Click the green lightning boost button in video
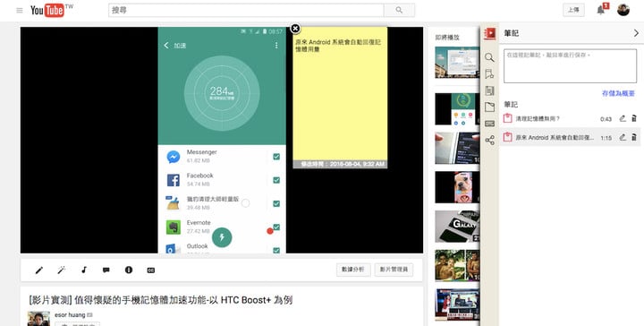The width and height of the screenshot is (644, 326). [222, 237]
